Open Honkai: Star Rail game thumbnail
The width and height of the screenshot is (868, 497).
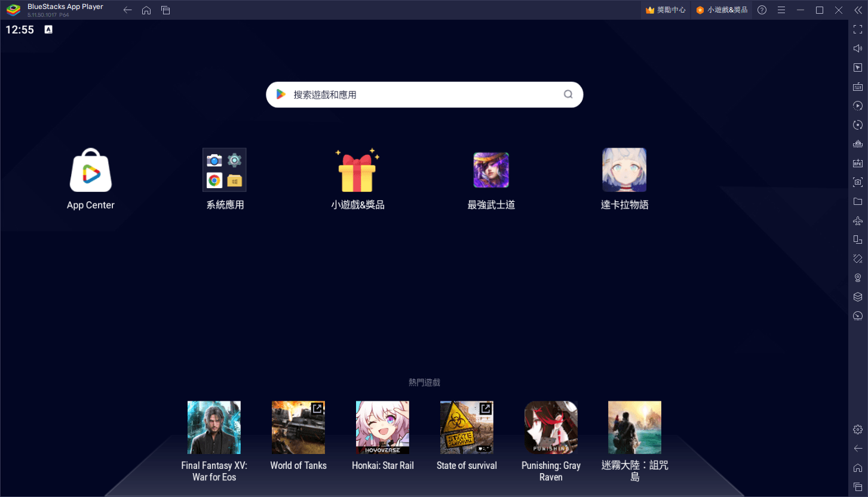(382, 427)
